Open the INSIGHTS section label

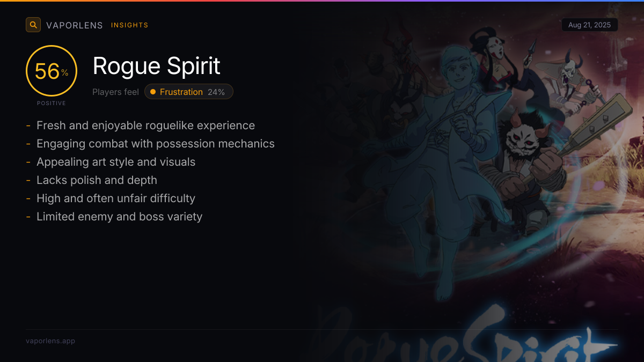tap(130, 25)
